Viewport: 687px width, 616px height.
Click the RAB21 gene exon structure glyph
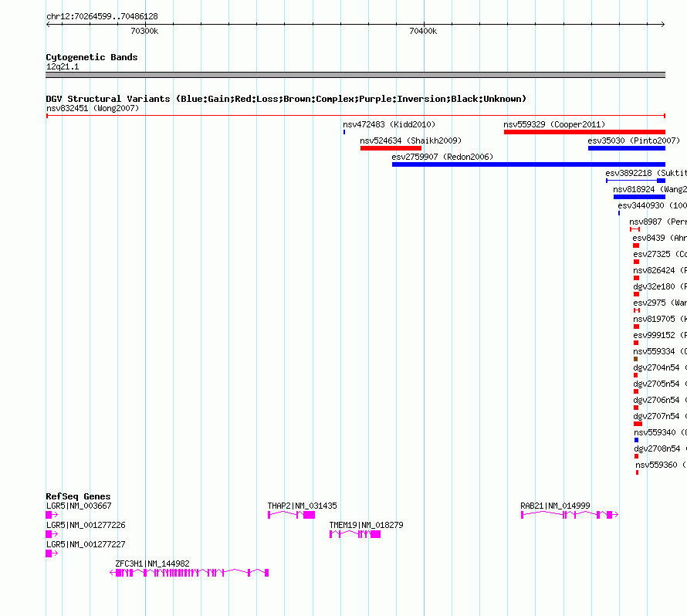570,515
